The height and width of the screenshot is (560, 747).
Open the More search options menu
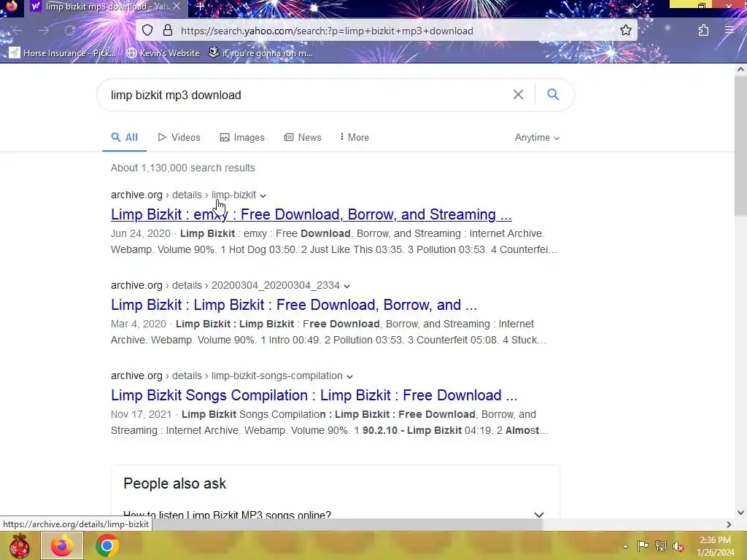(x=355, y=137)
